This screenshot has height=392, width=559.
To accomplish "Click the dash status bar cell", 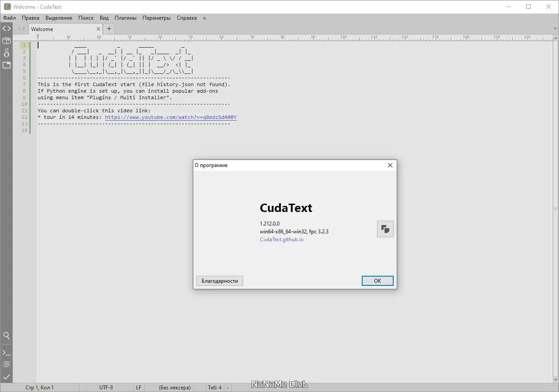I will coord(227,387).
